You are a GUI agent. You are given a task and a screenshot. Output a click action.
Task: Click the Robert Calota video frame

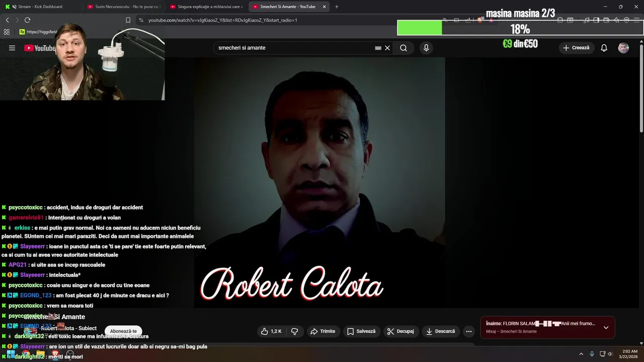(319, 183)
